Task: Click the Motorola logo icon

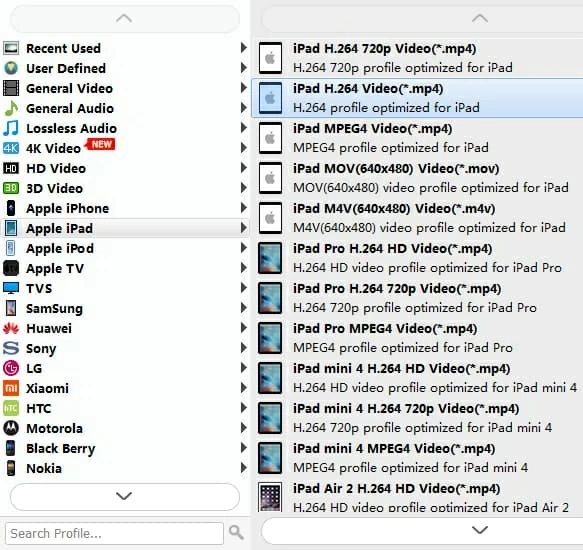Action: pos(11,428)
